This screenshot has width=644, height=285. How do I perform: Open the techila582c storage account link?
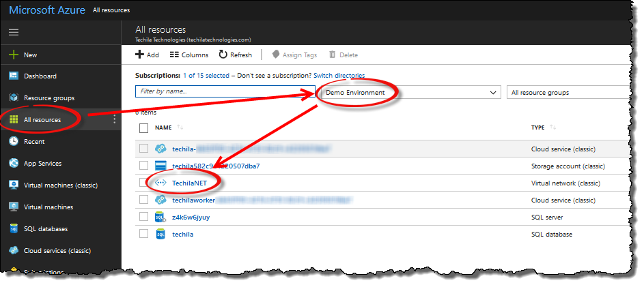pos(216,166)
